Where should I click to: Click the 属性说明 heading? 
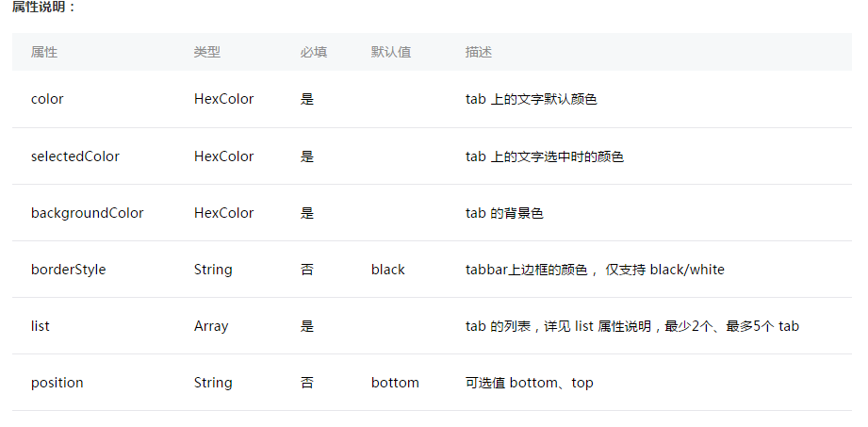(x=43, y=8)
